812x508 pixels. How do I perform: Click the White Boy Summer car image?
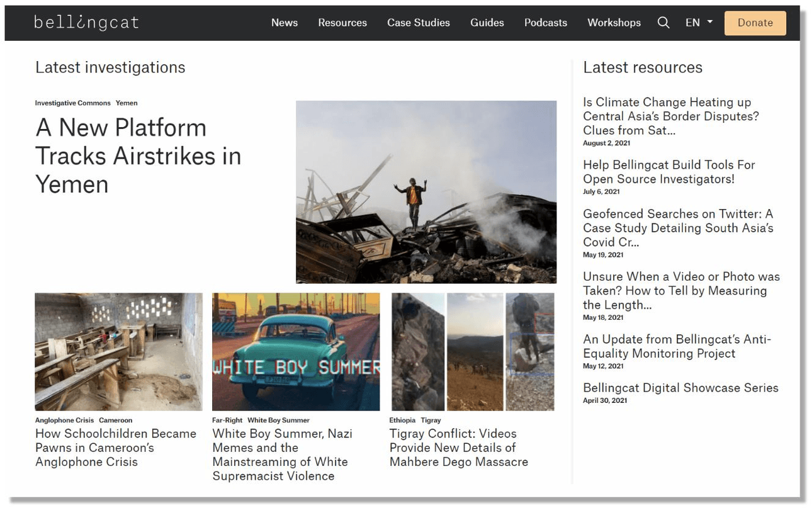[296, 351]
